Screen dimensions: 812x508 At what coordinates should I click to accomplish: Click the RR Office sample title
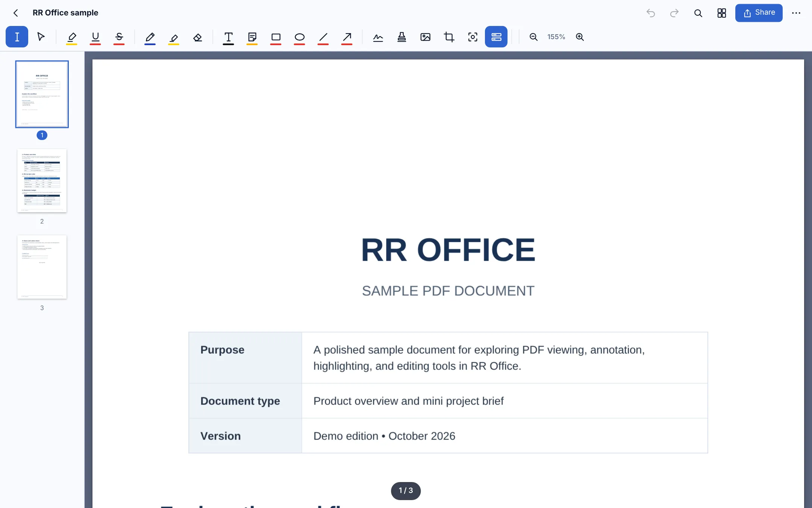65,13
